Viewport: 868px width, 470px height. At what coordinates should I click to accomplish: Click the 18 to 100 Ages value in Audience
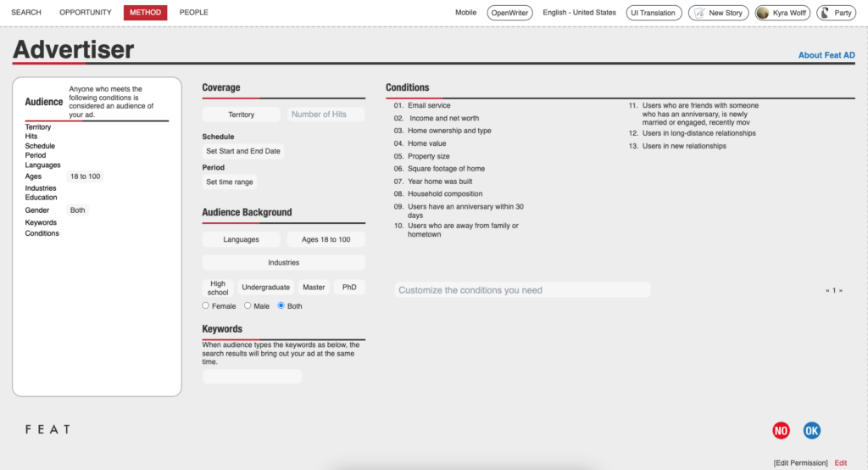tap(86, 176)
